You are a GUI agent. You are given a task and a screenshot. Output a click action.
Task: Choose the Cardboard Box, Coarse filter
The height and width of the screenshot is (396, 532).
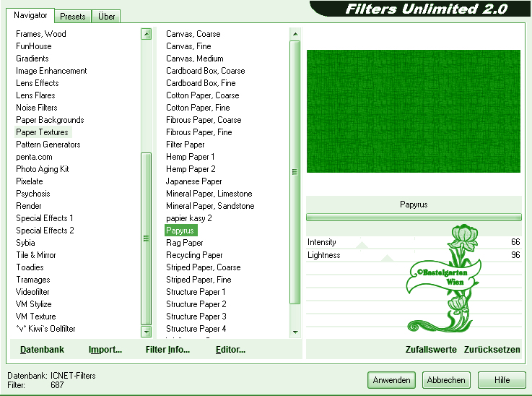click(x=206, y=71)
